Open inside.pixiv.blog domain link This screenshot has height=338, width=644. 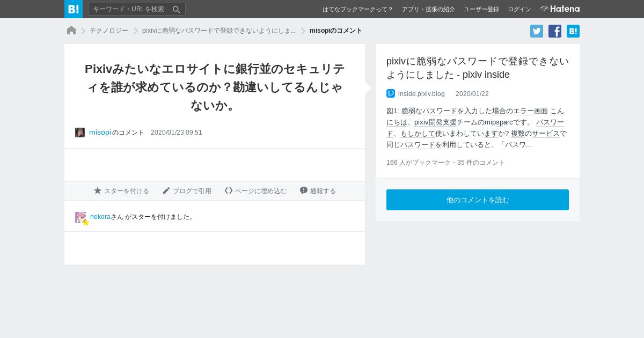(x=421, y=93)
